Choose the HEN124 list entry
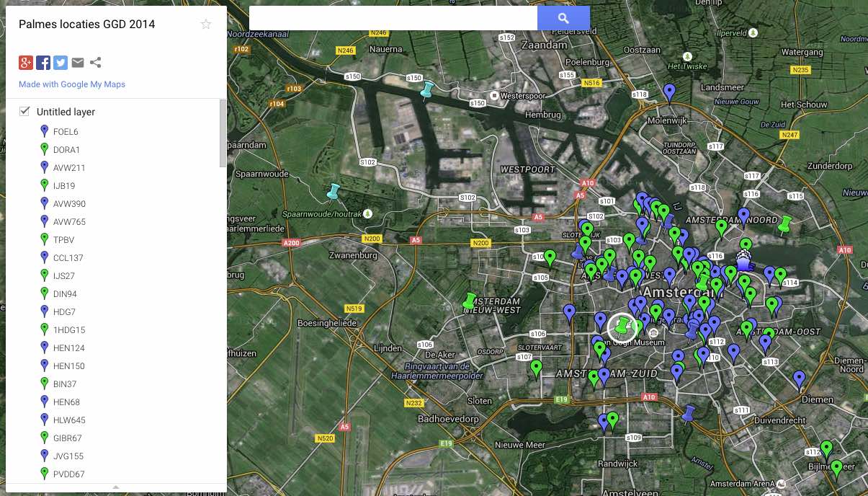This screenshot has width=868, height=496. tap(68, 348)
